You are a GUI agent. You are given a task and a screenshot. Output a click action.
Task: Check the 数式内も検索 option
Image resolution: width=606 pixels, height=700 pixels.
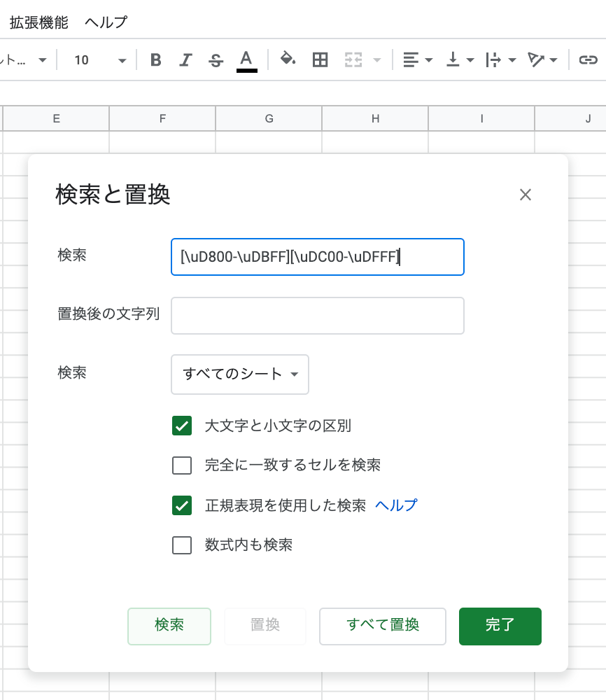point(182,545)
